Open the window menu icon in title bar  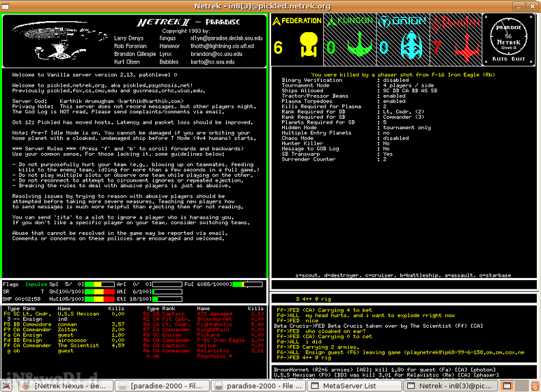click(x=5, y=6)
